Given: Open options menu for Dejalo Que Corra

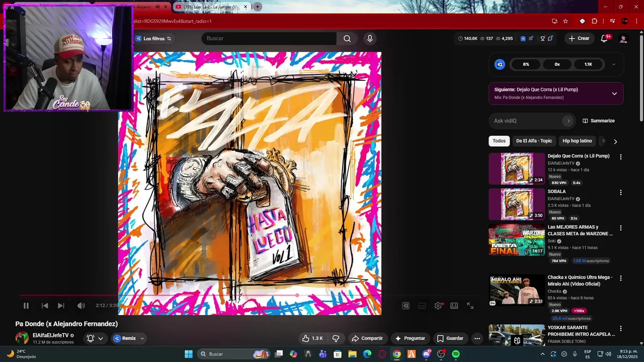Looking at the screenshot, I should (x=620, y=157).
